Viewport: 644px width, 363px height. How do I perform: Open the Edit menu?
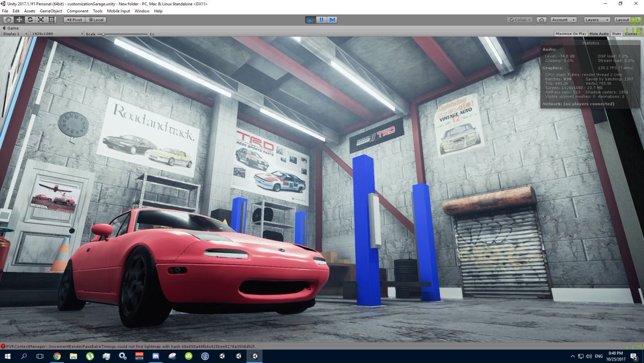pyautogui.click(x=16, y=11)
